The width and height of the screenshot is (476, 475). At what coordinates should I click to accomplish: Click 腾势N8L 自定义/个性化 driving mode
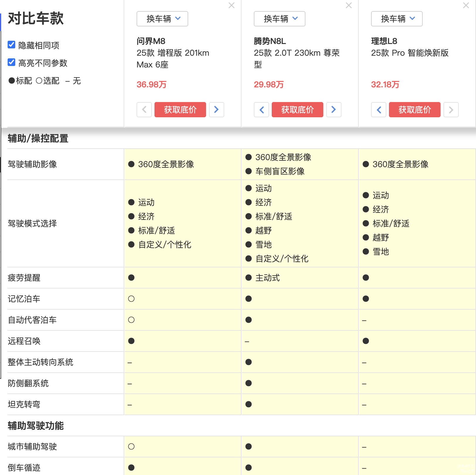click(282, 259)
